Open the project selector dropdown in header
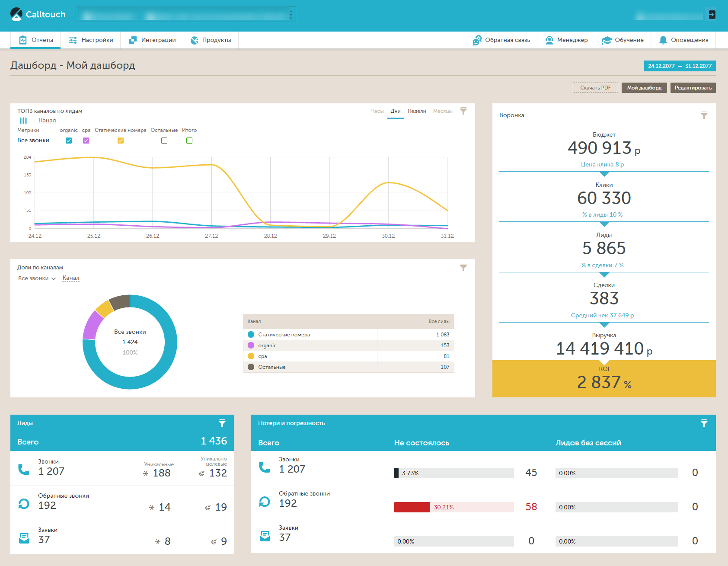 tap(186, 14)
